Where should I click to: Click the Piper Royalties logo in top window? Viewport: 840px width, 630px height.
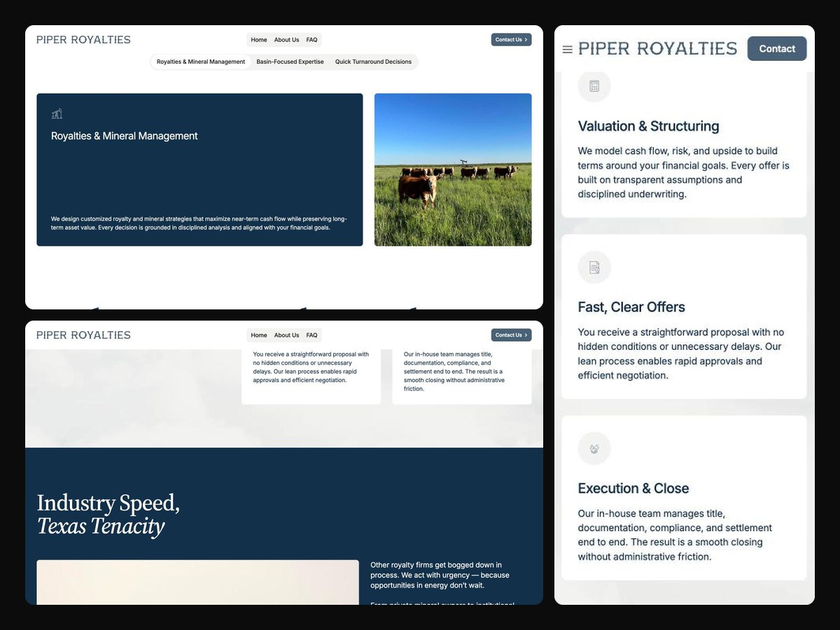click(83, 40)
